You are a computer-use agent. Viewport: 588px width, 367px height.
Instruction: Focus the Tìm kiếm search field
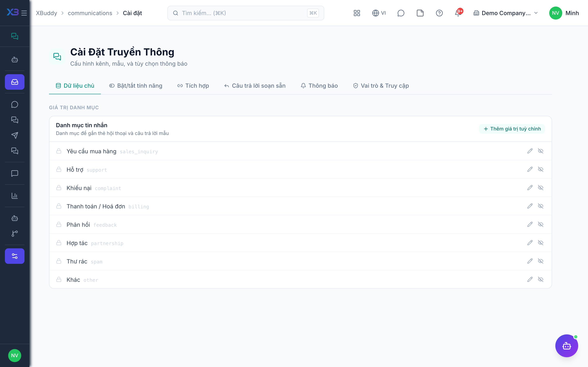click(246, 13)
